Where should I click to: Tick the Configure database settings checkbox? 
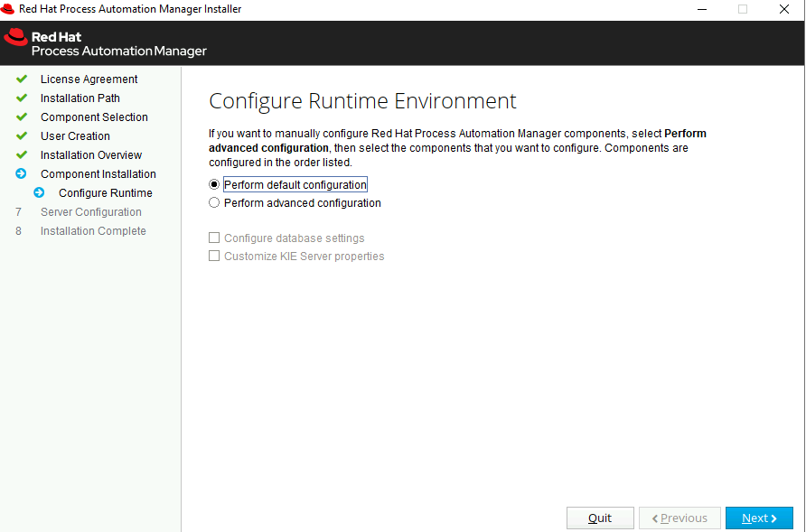tap(214, 238)
